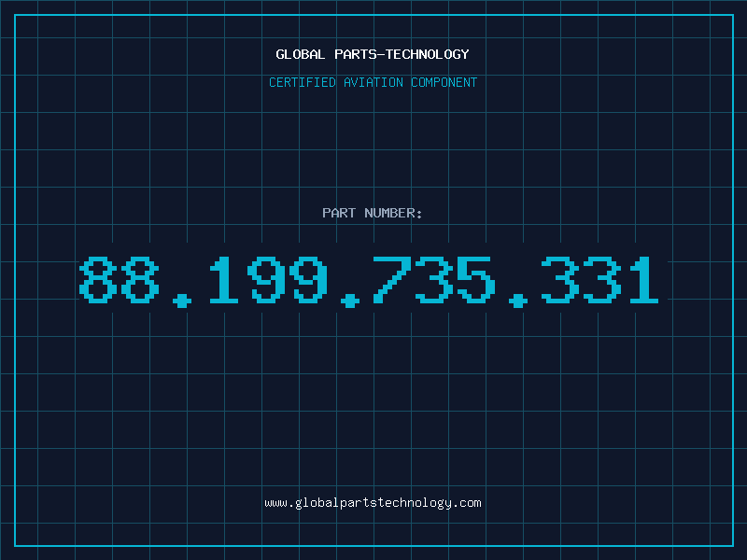Open the www.globalpartstechnology.com link
The height and width of the screenshot is (560, 747).
pyautogui.click(x=373, y=503)
